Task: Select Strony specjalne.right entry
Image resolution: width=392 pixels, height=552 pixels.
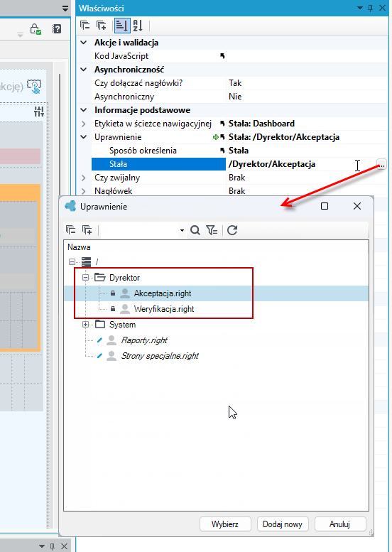Action: pos(160,355)
